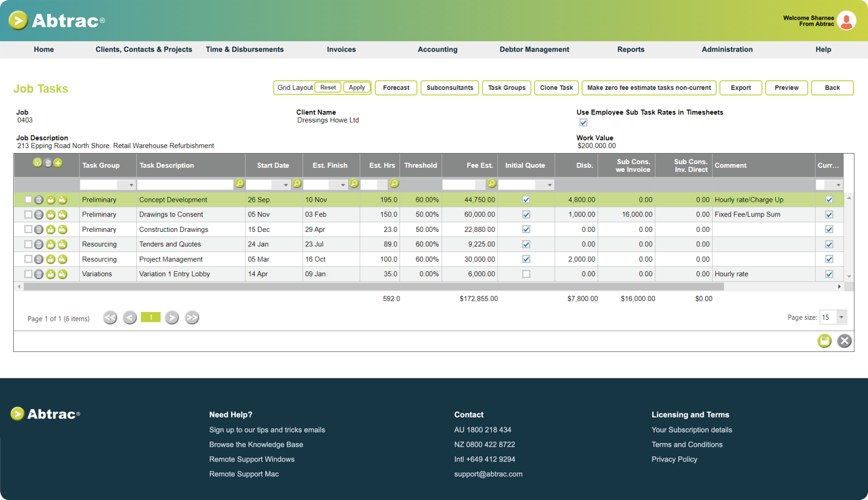Click the person icon on Project Management row
Image resolution: width=868 pixels, height=500 pixels.
tap(50, 259)
